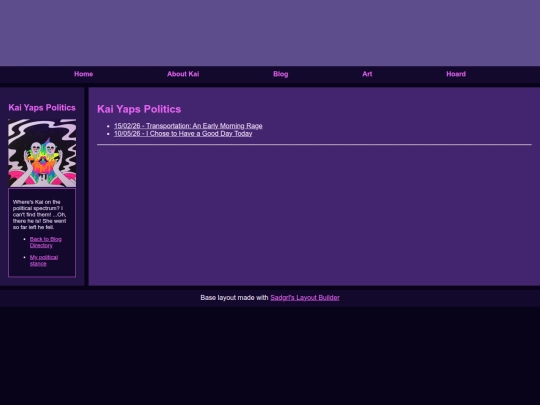The image size is (540, 405).
Task: Open the Hoard page
Action: click(456, 74)
